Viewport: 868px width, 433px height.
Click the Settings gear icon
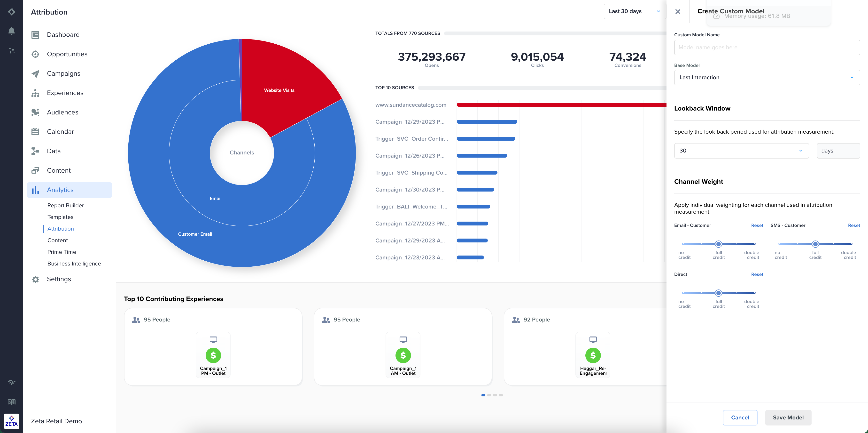(35, 279)
